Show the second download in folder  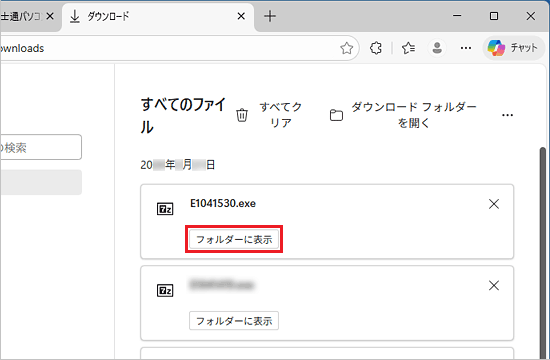(234, 321)
